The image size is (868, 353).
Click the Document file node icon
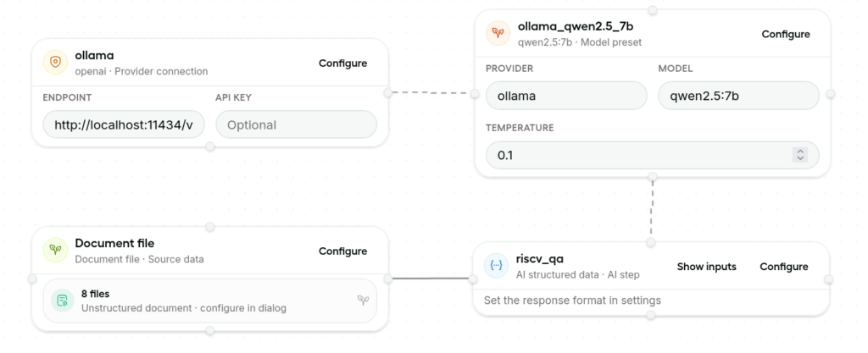[56, 251]
